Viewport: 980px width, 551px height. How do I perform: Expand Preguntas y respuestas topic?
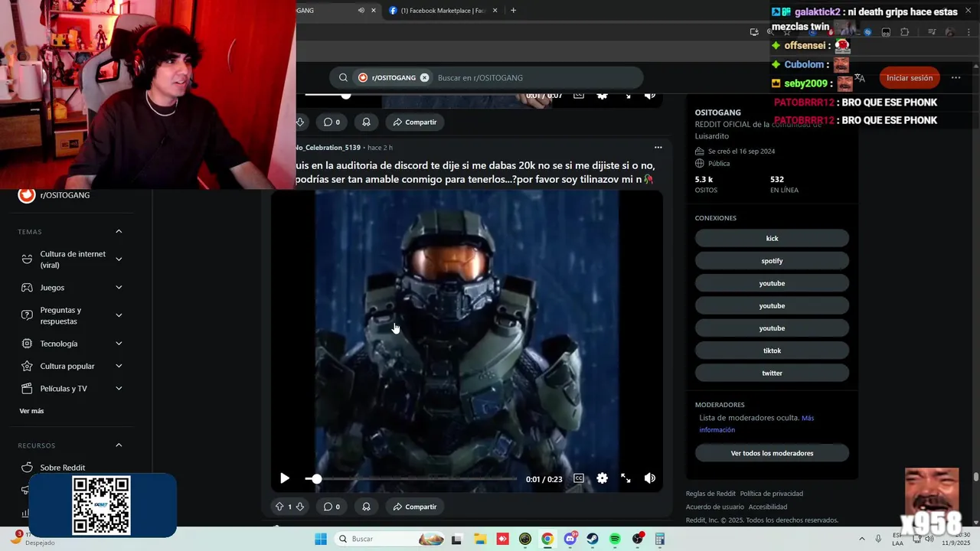pyautogui.click(x=71, y=315)
